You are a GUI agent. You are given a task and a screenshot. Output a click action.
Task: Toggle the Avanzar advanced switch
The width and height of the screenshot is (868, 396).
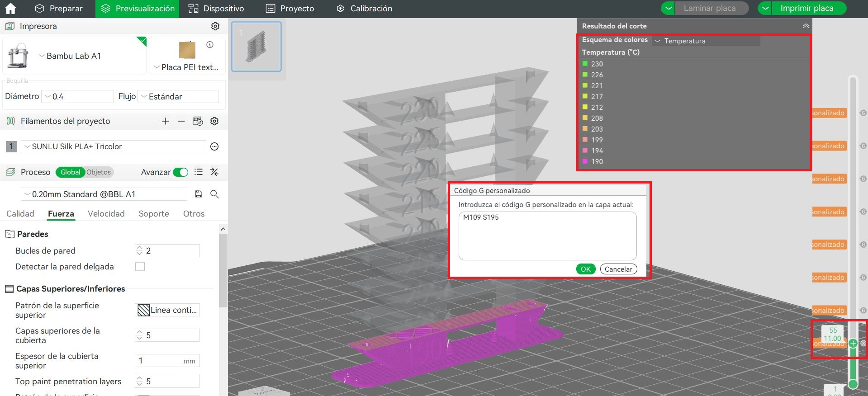pyautogui.click(x=180, y=172)
